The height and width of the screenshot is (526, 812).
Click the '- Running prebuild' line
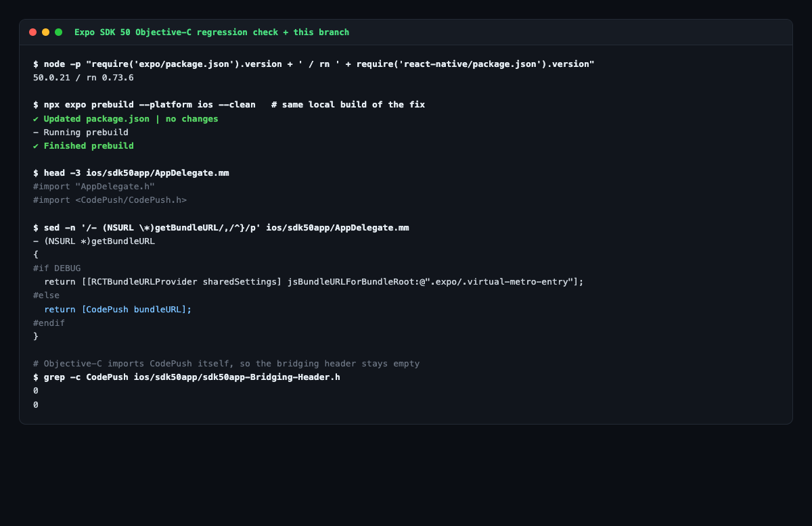(x=81, y=133)
